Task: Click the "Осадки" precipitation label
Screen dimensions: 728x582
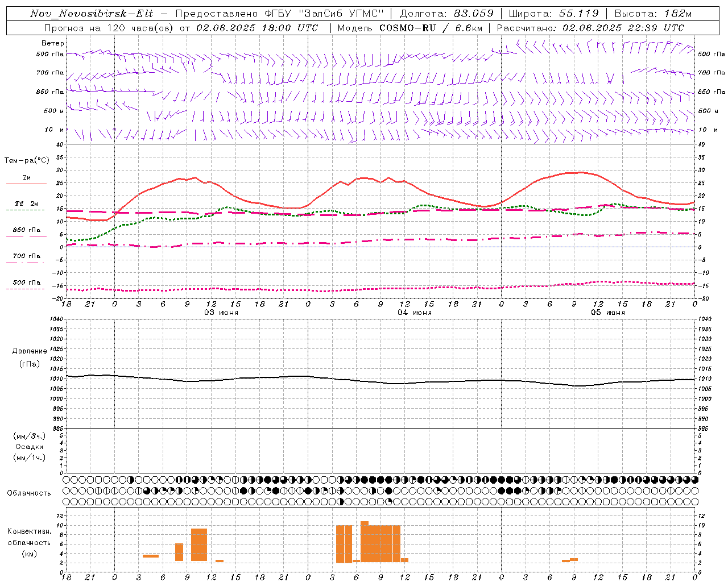Action: coord(30,447)
